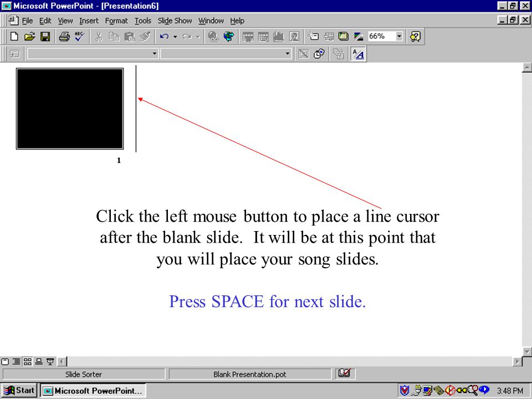This screenshot has height=399, width=532.
Task: Open a file with the Open folder icon
Action: pyautogui.click(x=29, y=37)
